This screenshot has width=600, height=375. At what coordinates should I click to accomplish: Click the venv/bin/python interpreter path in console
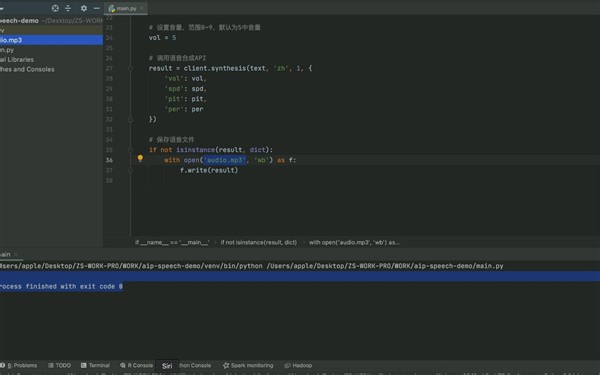click(131, 266)
